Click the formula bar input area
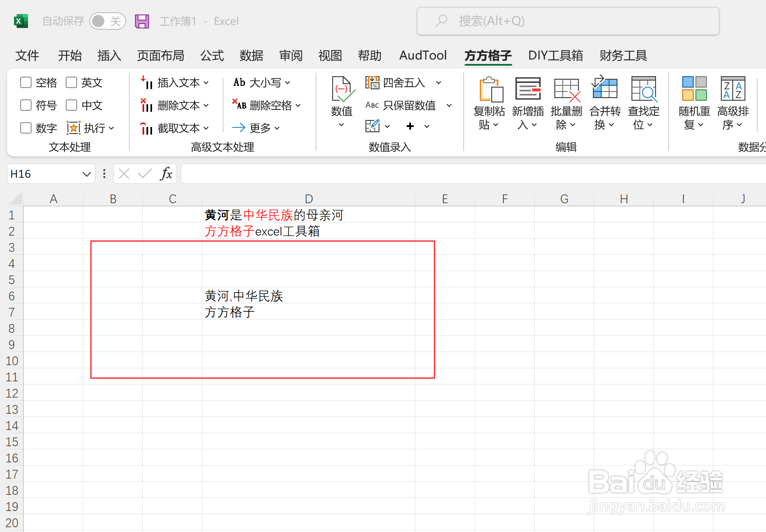 coord(474,174)
